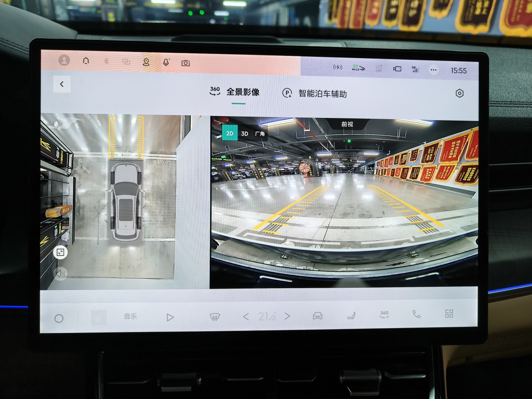This screenshot has width=532, height=399.
Task: Open the music album art thumbnail
Action: pyautogui.click(x=99, y=317)
